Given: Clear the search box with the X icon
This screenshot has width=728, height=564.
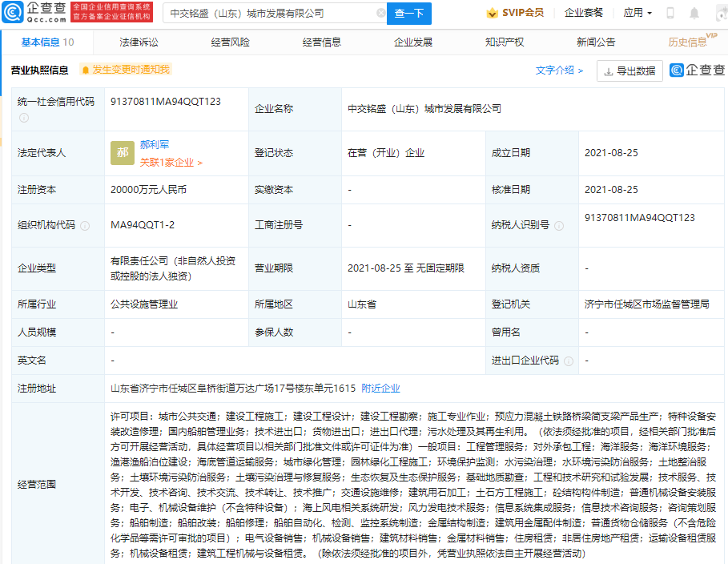Looking at the screenshot, I should [x=380, y=14].
